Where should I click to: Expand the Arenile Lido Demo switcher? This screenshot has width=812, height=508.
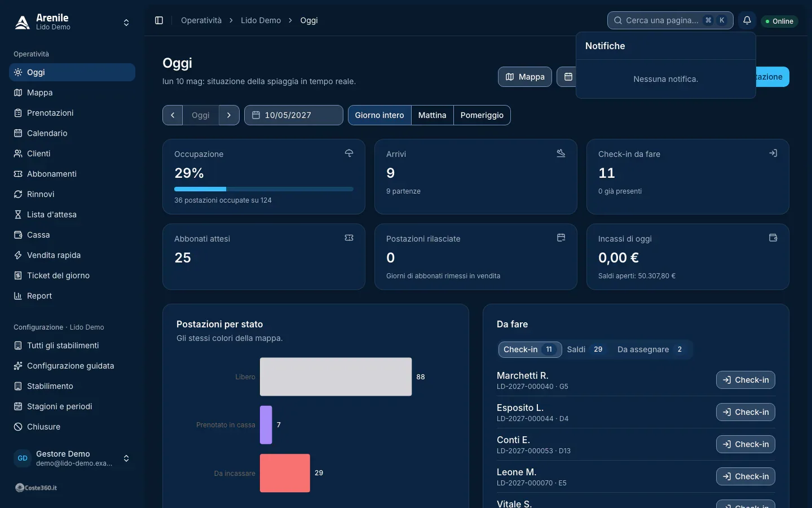point(72,23)
